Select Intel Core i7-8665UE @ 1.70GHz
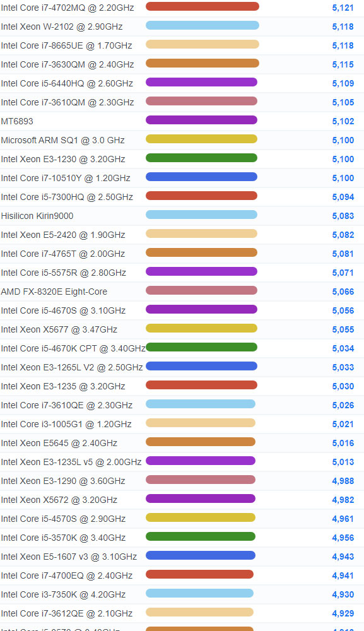The width and height of the screenshot is (364, 631). (x=66, y=45)
